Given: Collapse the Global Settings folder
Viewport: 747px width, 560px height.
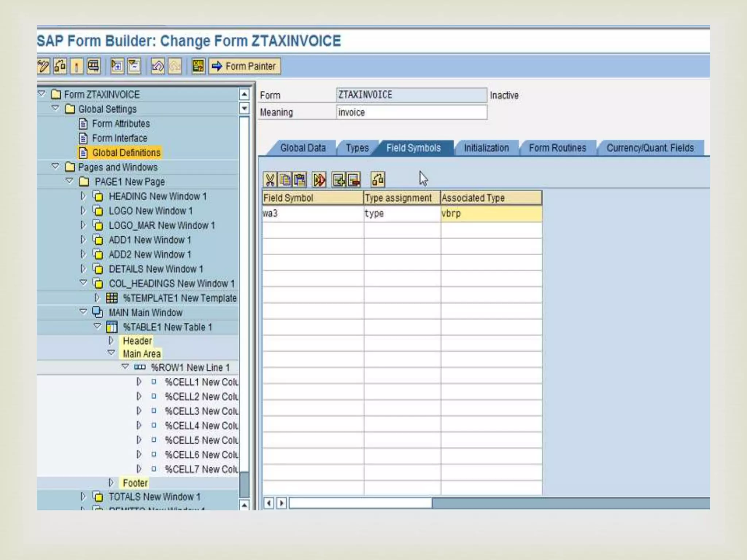Looking at the screenshot, I should point(55,108).
